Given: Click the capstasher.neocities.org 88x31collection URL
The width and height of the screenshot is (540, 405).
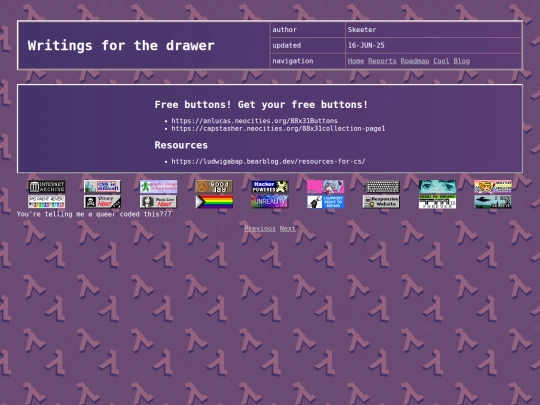Looking at the screenshot, I should (x=278, y=128).
